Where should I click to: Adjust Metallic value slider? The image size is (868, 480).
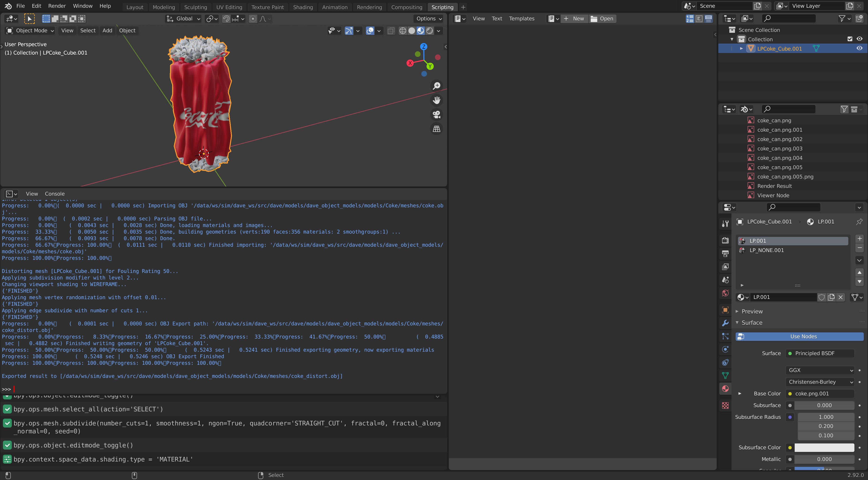(824, 459)
